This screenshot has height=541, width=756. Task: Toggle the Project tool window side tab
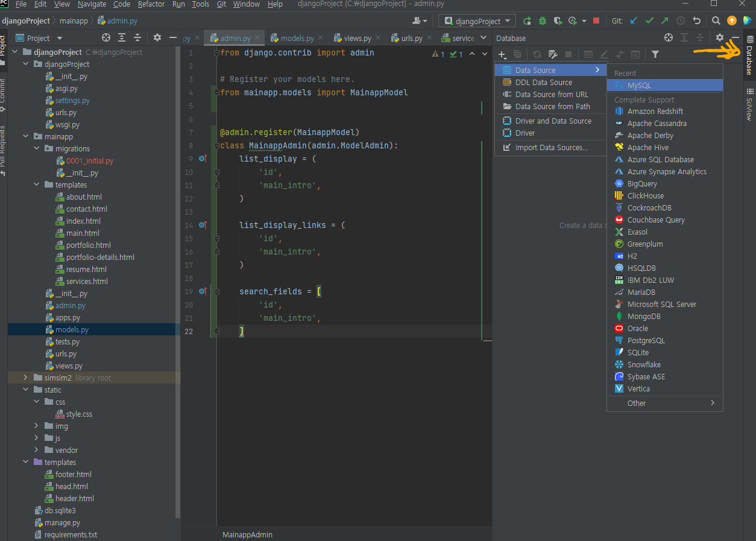pyautogui.click(x=3, y=51)
